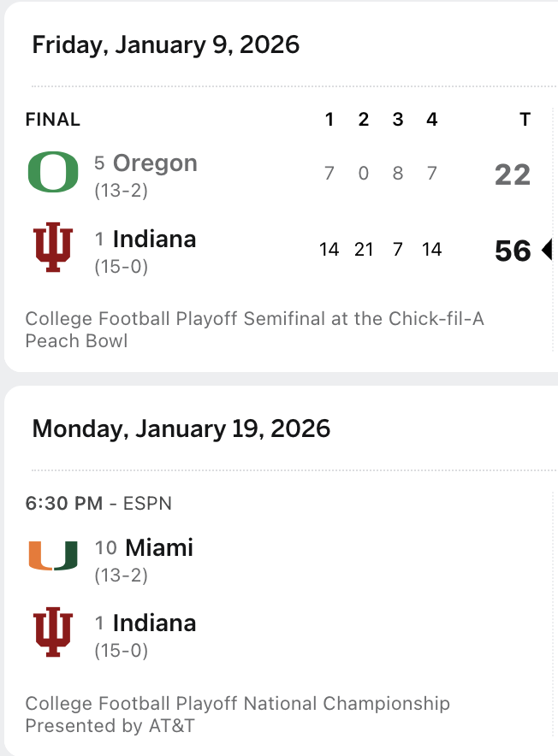Image resolution: width=558 pixels, height=756 pixels.
Task: Select the Friday, January 9, 2026 heading
Action: (166, 44)
